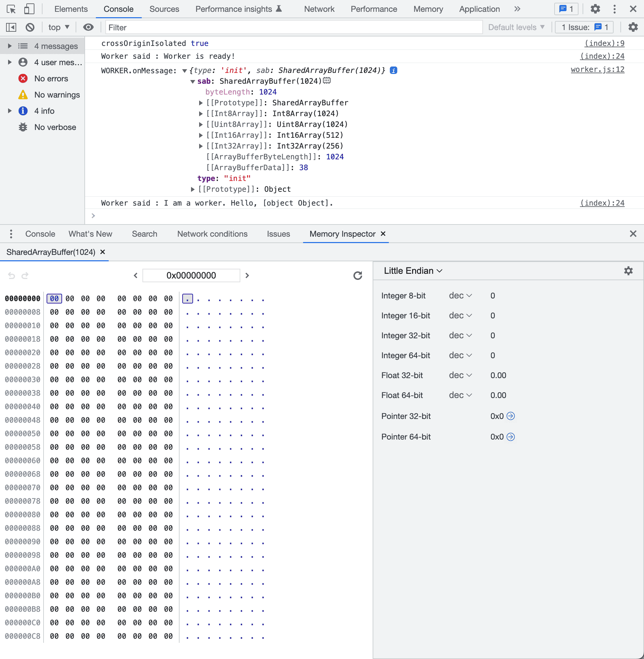The image size is (644, 659).
Task: Open the Little Endian dropdown
Action: point(413,271)
